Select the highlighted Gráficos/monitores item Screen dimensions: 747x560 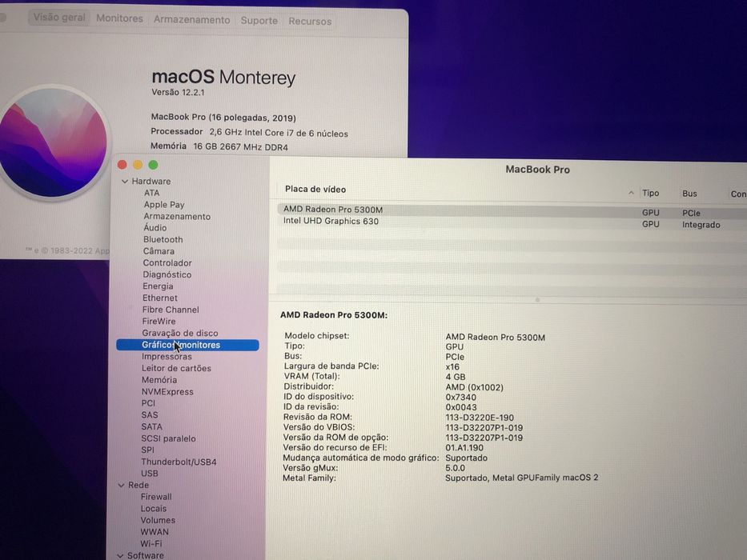click(187, 345)
